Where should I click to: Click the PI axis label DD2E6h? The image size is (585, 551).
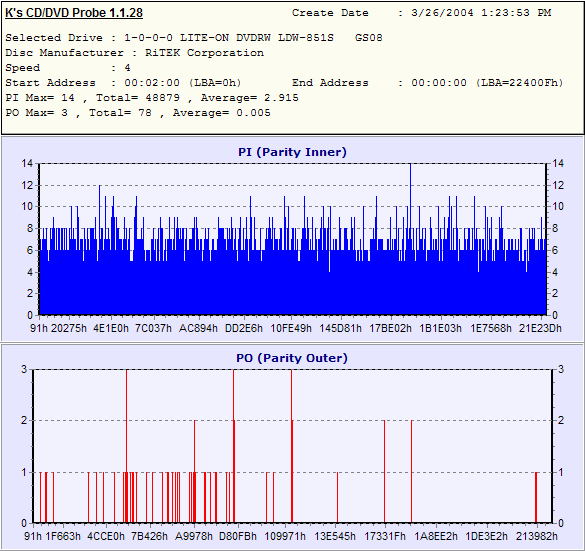click(244, 328)
